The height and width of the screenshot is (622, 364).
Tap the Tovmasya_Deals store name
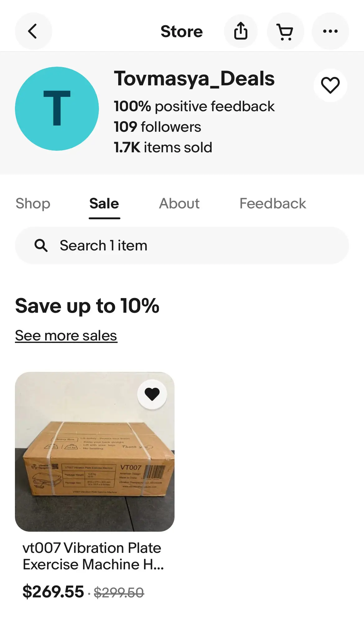point(194,78)
